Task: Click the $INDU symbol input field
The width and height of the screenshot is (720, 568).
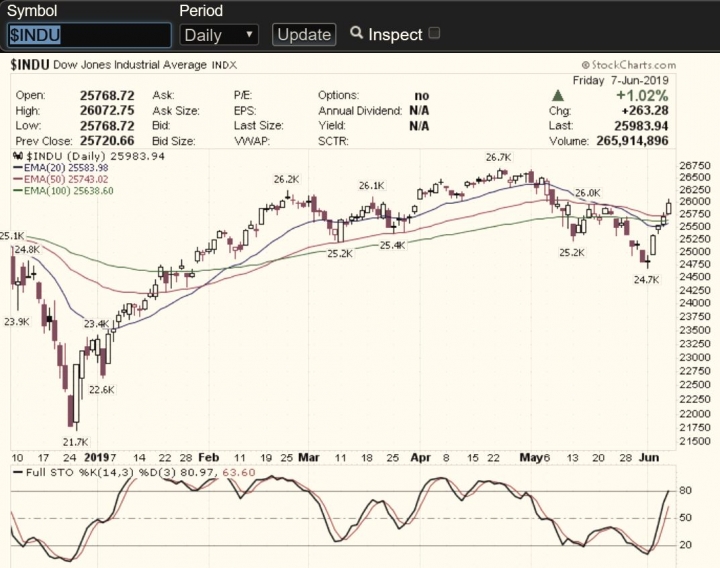Action: click(90, 35)
